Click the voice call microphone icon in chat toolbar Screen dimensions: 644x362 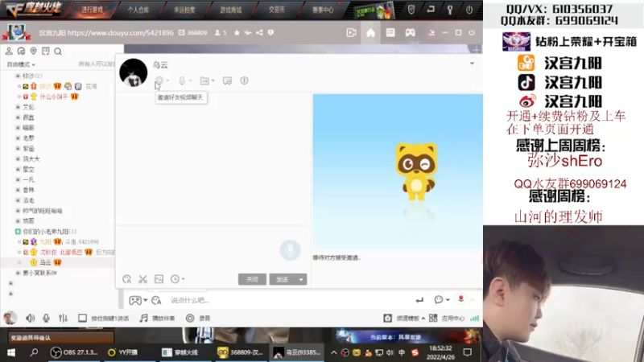tap(182, 80)
